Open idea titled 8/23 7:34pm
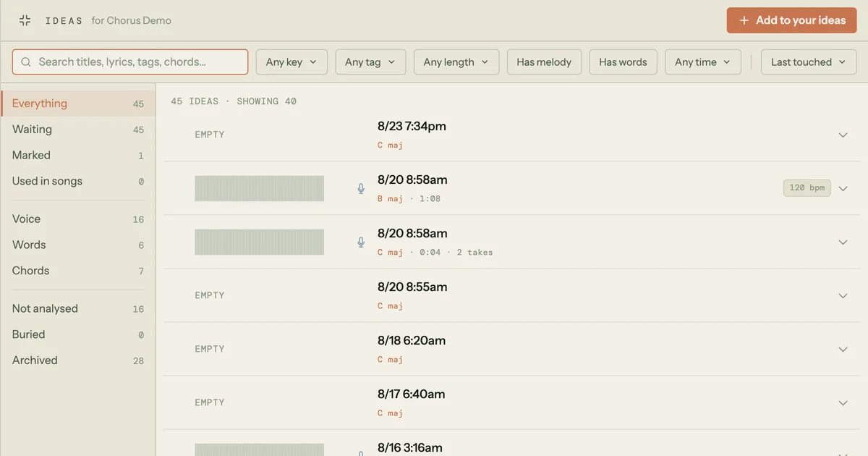This screenshot has height=456, width=868. pos(412,126)
